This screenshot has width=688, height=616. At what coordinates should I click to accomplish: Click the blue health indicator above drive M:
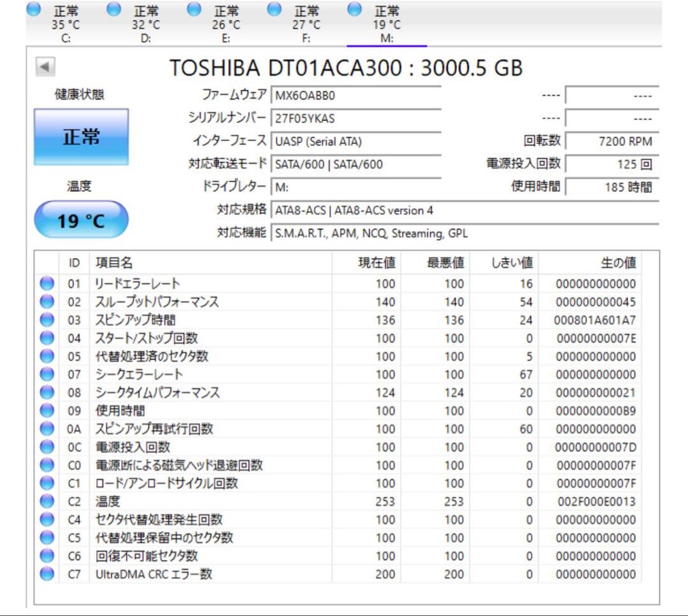click(354, 9)
